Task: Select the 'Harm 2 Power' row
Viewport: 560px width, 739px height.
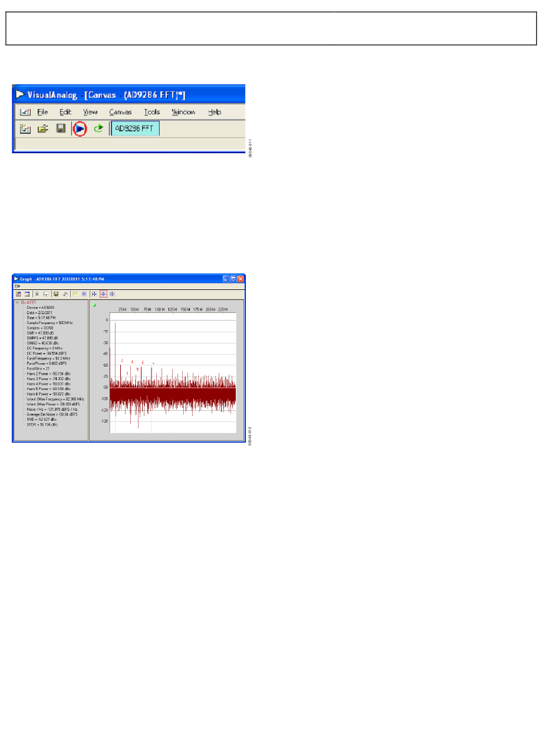Action: click(49, 374)
